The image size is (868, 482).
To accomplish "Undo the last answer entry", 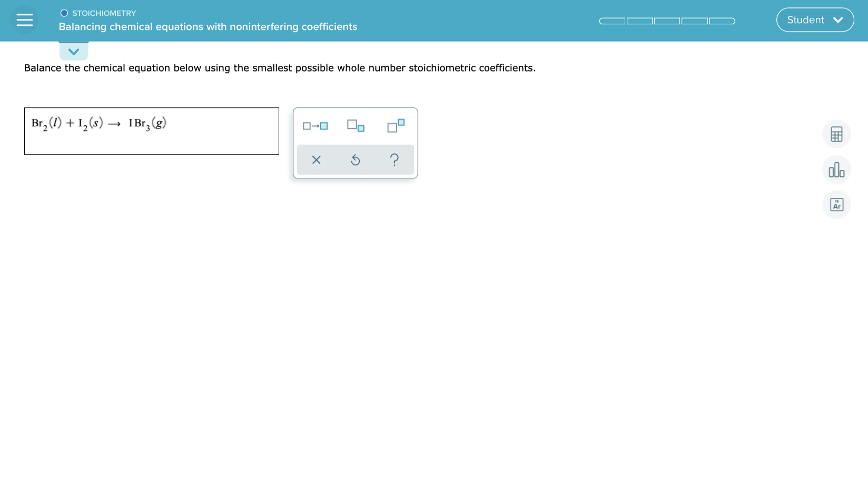I will [355, 160].
